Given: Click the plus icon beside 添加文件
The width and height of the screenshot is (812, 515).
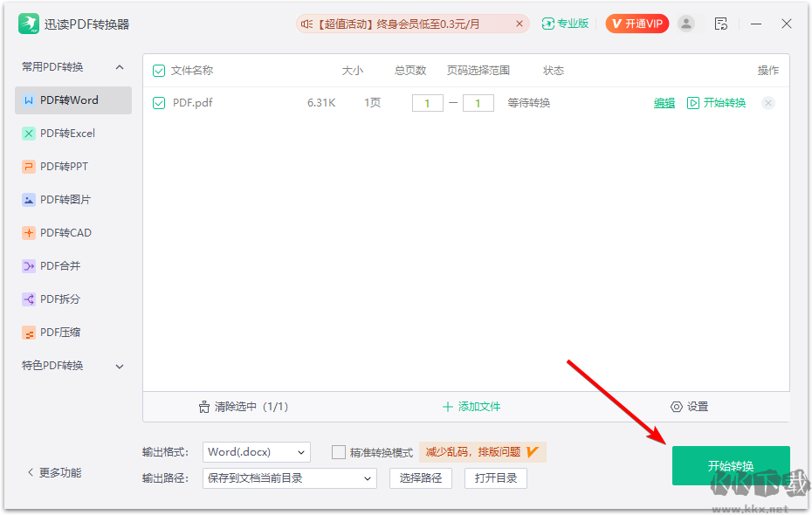Looking at the screenshot, I should (447, 407).
